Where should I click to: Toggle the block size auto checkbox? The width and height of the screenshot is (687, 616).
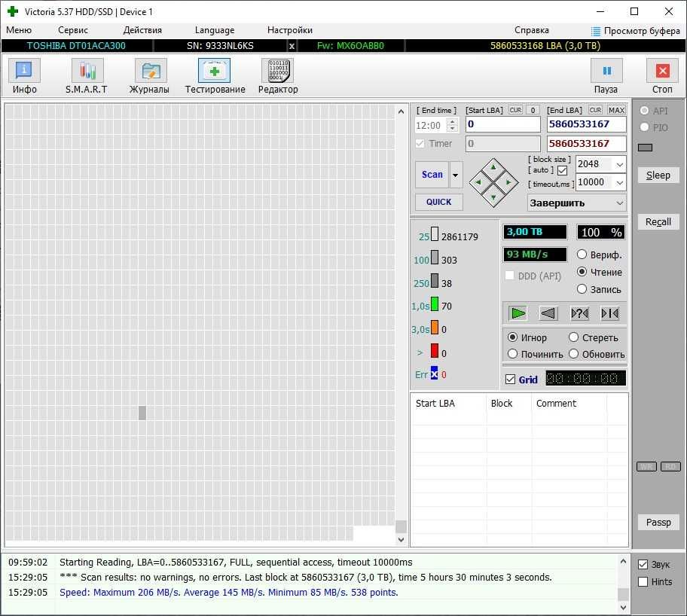(x=563, y=170)
